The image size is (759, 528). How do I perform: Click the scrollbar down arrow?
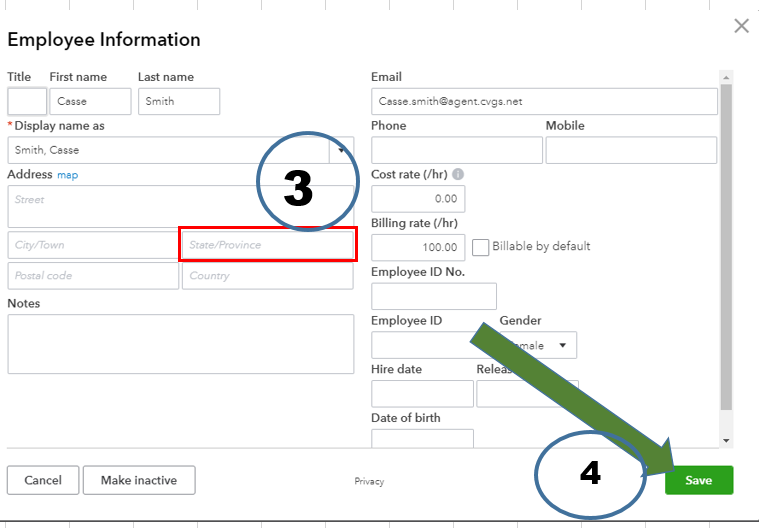click(726, 440)
